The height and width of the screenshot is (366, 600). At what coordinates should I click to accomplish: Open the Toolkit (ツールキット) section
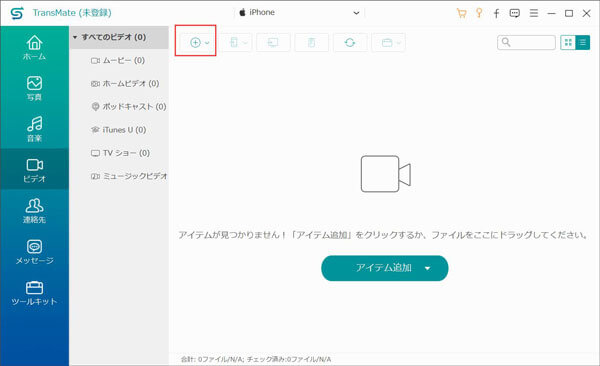34,293
